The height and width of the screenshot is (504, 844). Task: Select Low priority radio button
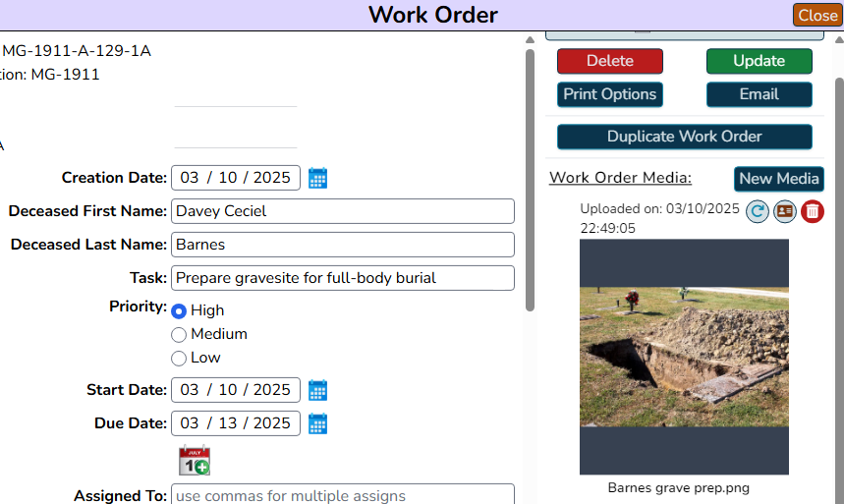point(179,359)
